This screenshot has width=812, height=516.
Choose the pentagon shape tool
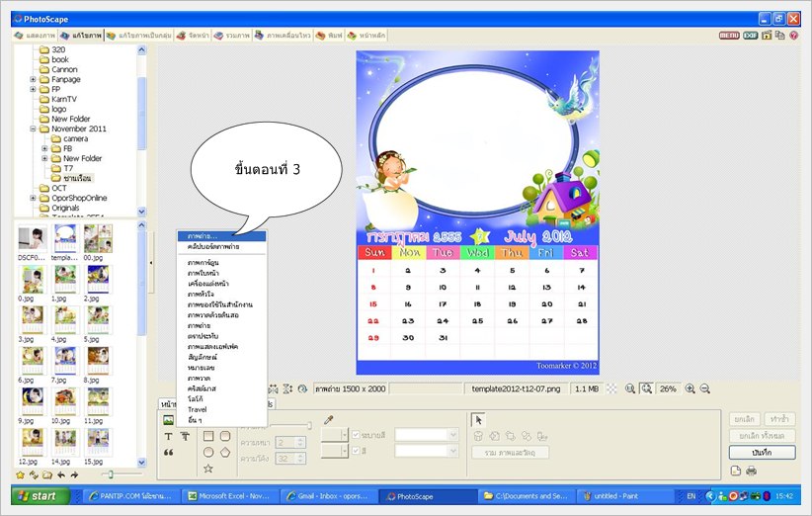(x=225, y=453)
